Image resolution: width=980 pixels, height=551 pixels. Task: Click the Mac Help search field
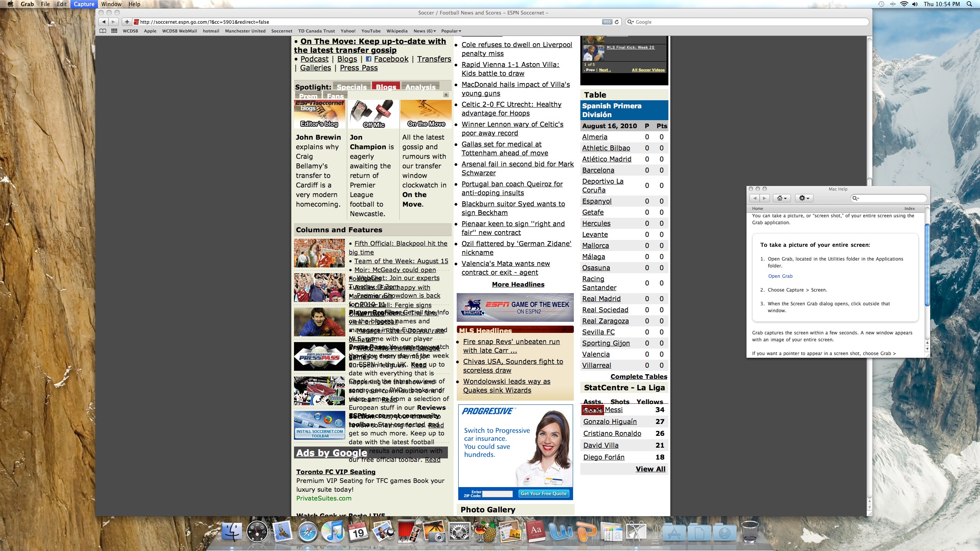[888, 198]
